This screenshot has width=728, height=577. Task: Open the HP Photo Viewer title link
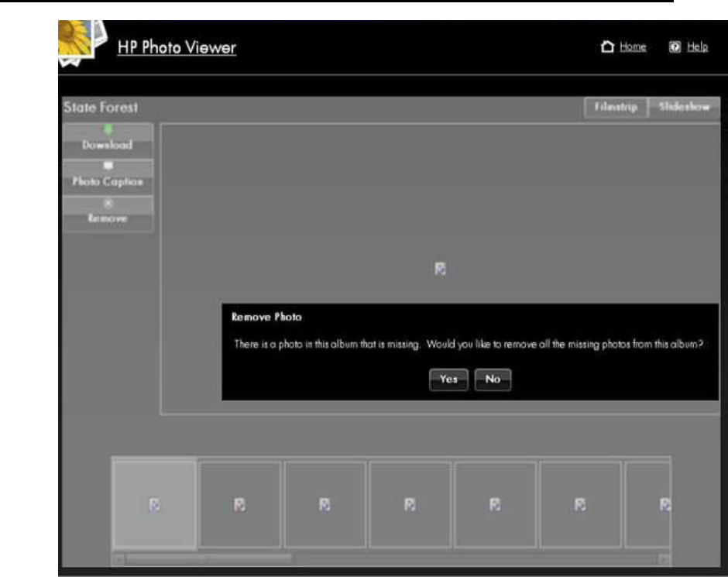pos(177,47)
